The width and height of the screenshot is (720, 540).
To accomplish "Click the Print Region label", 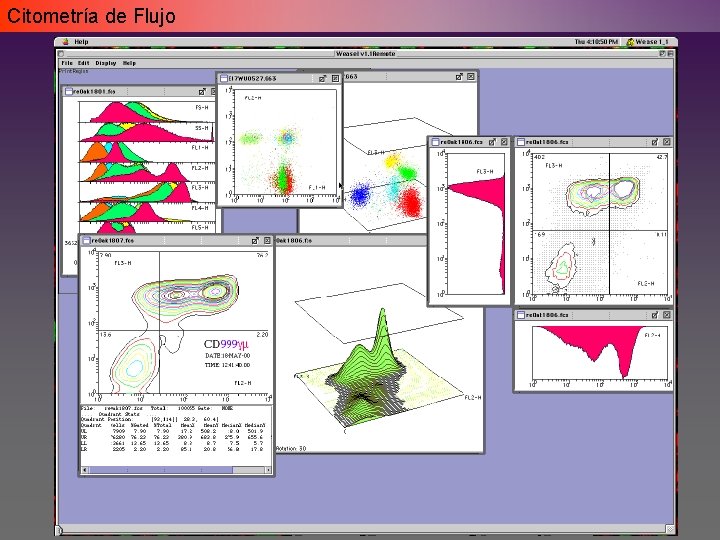I will (73, 71).
